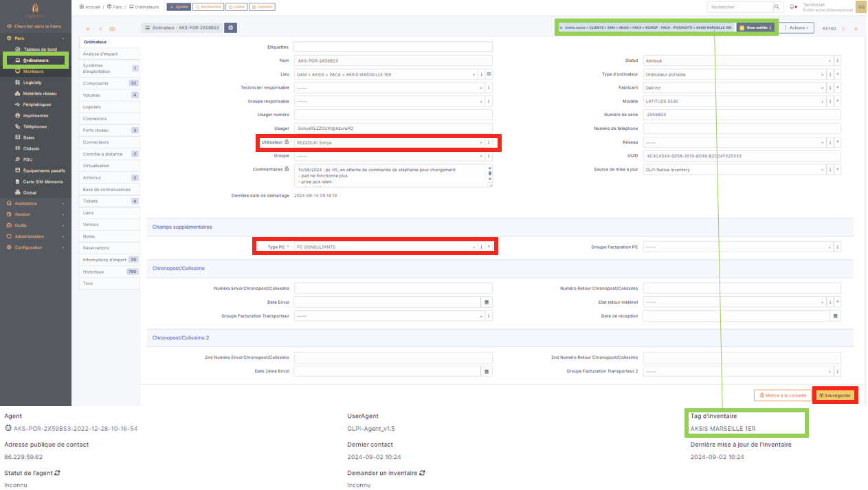Image resolution: width=868 pixels, height=490 pixels.
Task: Switch to Composants tab
Action: click(109, 83)
